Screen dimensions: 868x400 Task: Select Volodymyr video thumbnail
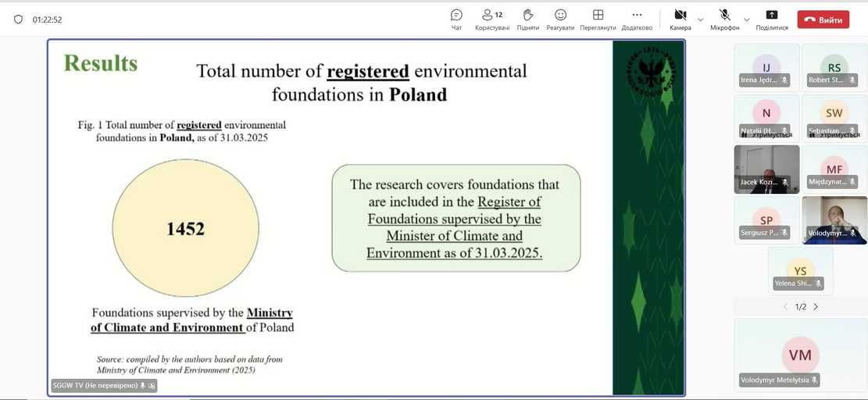(834, 220)
